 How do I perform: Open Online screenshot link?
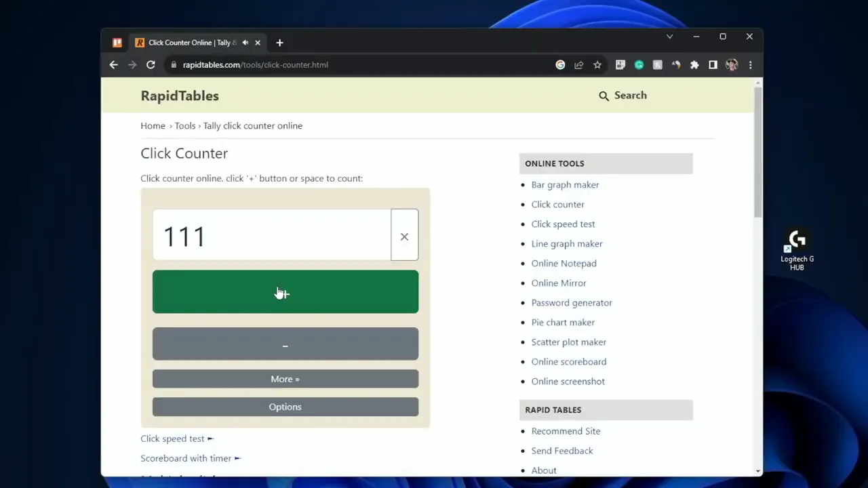568,382
